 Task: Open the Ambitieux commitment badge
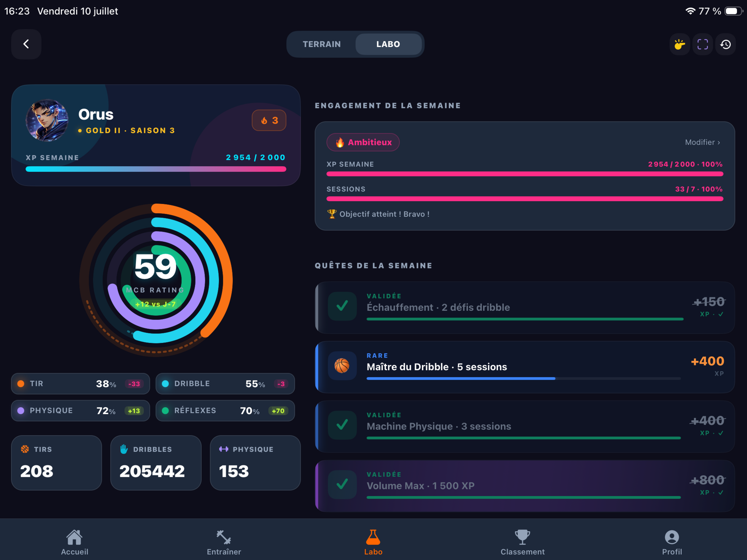pos(363,142)
